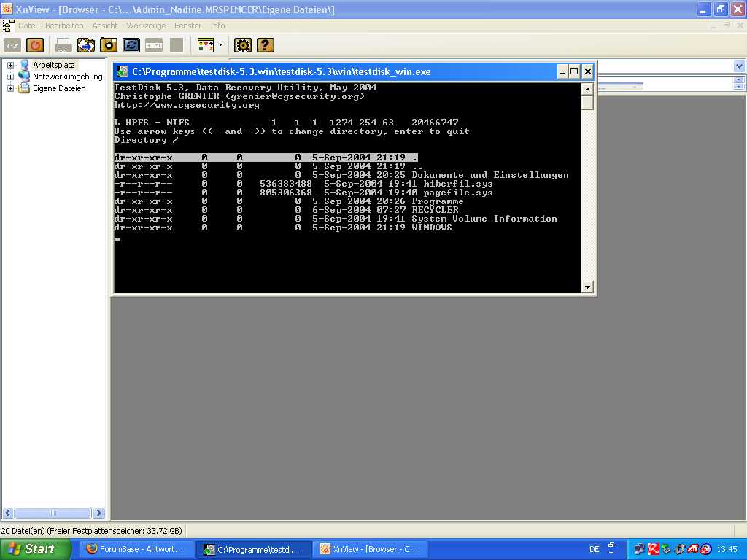
Task: Click the view mode layout icon
Action: point(206,45)
